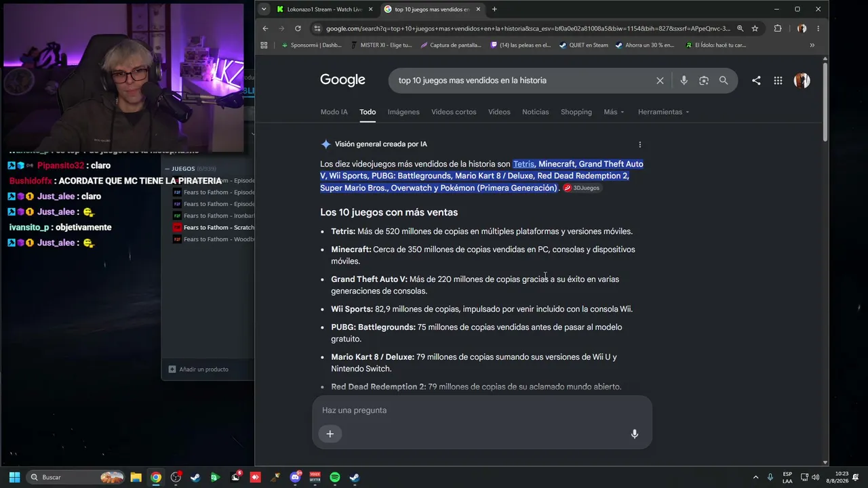Show hidden bookmarks with the chevron
The height and width of the screenshot is (488, 868).
tap(812, 45)
